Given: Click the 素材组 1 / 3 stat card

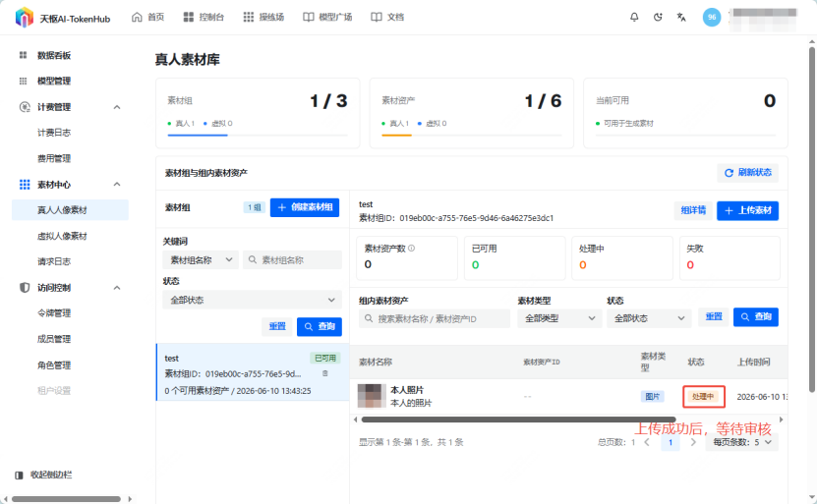Looking at the screenshot, I should (258, 113).
